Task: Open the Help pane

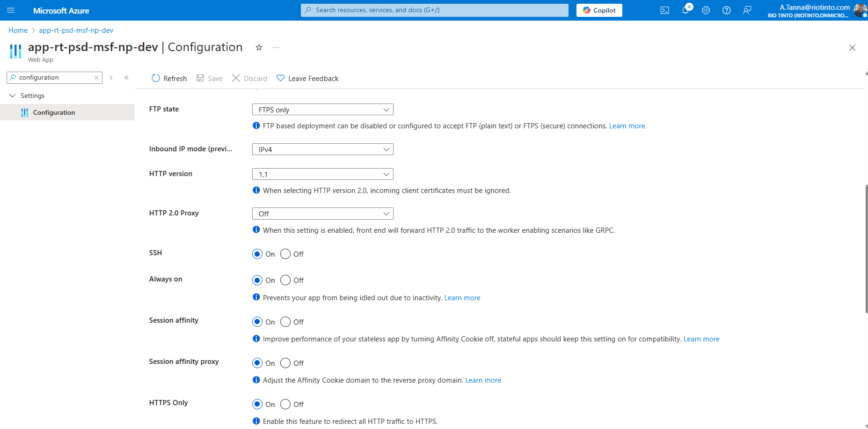Action: [727, 10]
